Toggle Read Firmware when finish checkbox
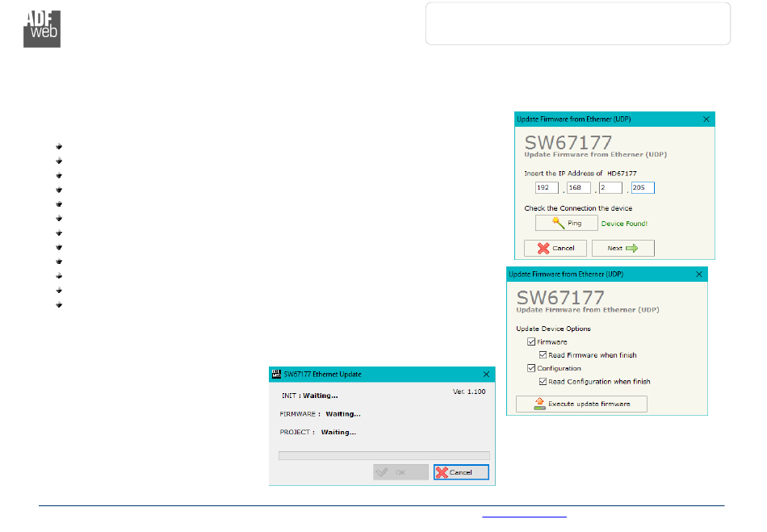 [x=543, y=355]
